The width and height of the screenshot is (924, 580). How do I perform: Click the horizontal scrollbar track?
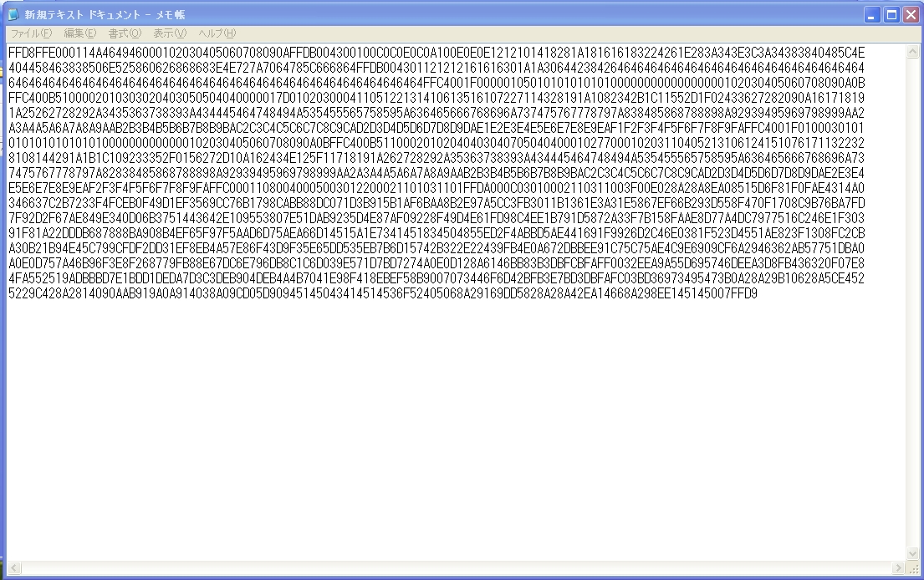[x=456, y=568]
